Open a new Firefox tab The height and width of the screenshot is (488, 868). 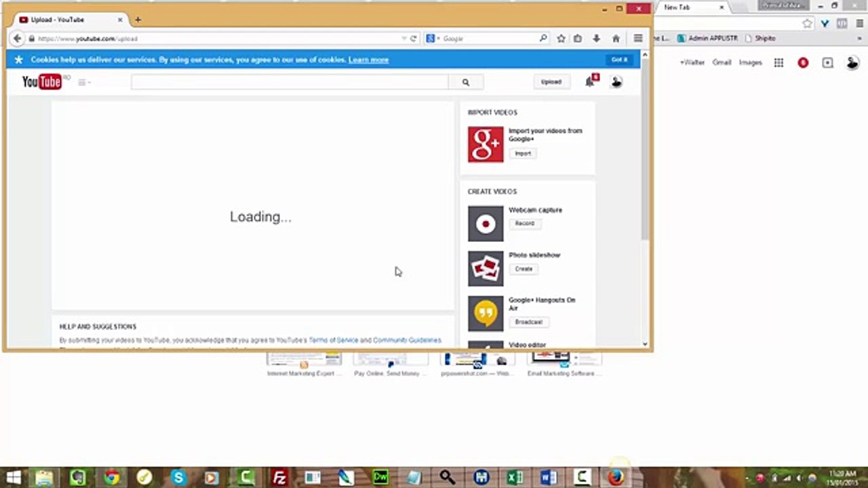click(138, 20)
